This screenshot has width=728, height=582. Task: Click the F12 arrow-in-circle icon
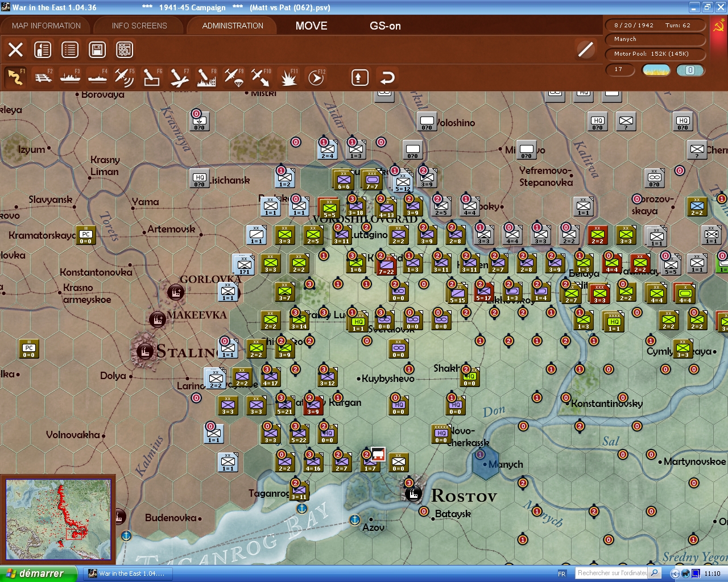coord(316,77)
